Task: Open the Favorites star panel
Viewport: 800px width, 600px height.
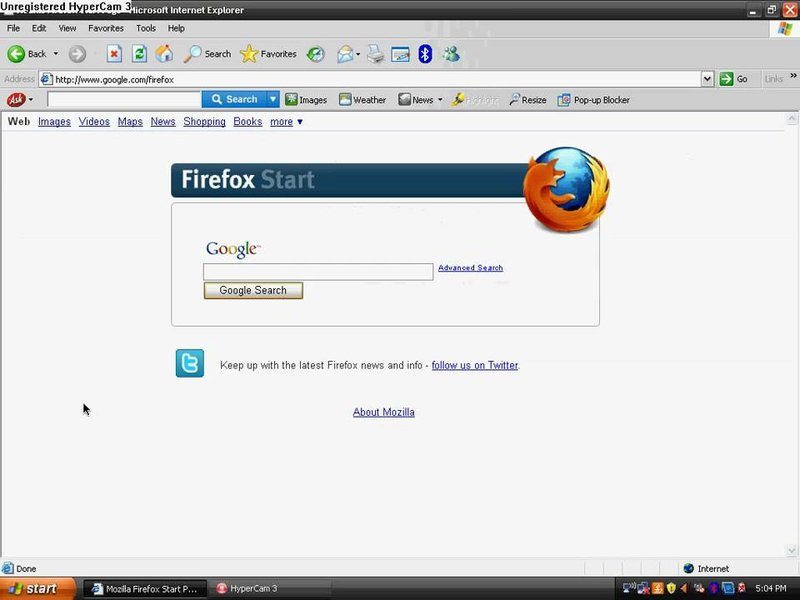Action: (268, 54)
